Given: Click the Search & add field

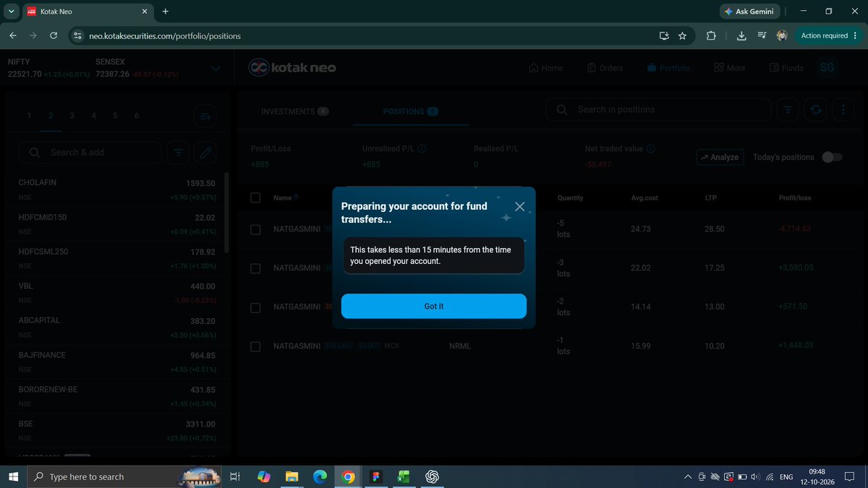Looking at the screenshot, I should coord(90,153).
